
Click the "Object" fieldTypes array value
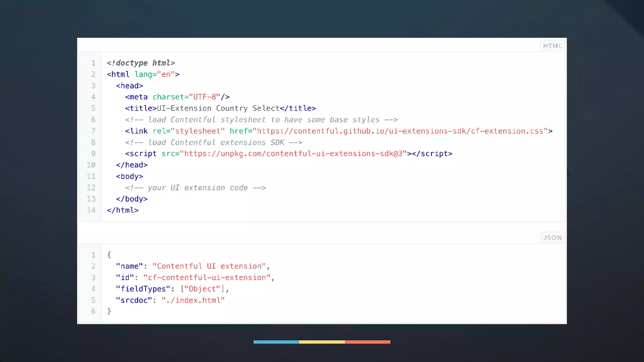(x=202, y=289)
